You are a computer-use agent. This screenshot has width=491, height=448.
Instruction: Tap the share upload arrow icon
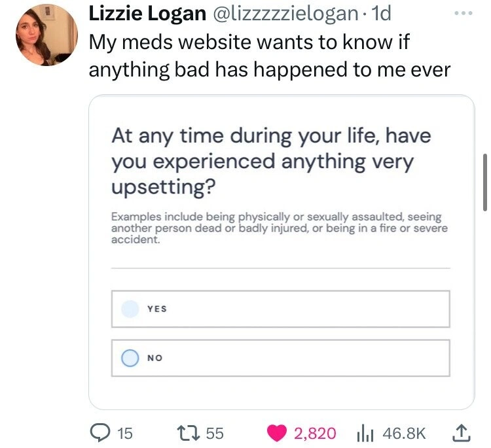coord(462,432)
